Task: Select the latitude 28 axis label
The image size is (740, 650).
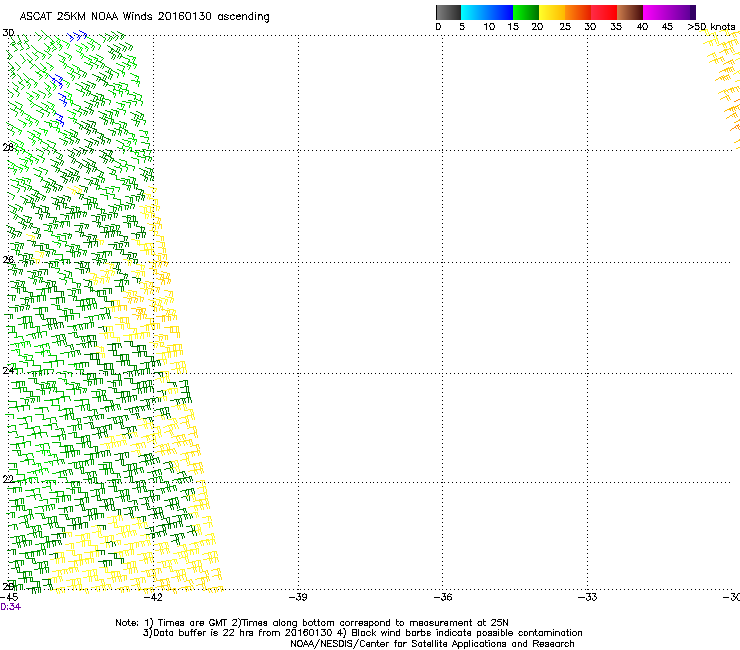Action: 8,148
